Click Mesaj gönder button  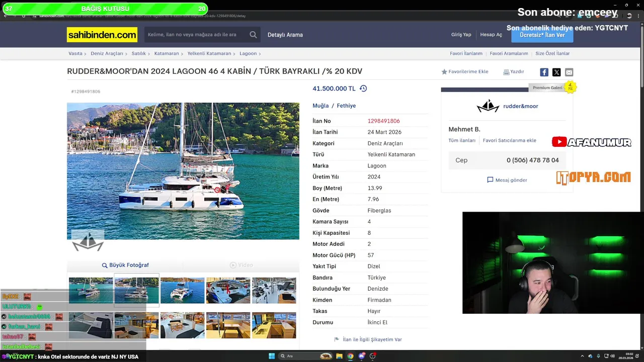coord(507,180)
